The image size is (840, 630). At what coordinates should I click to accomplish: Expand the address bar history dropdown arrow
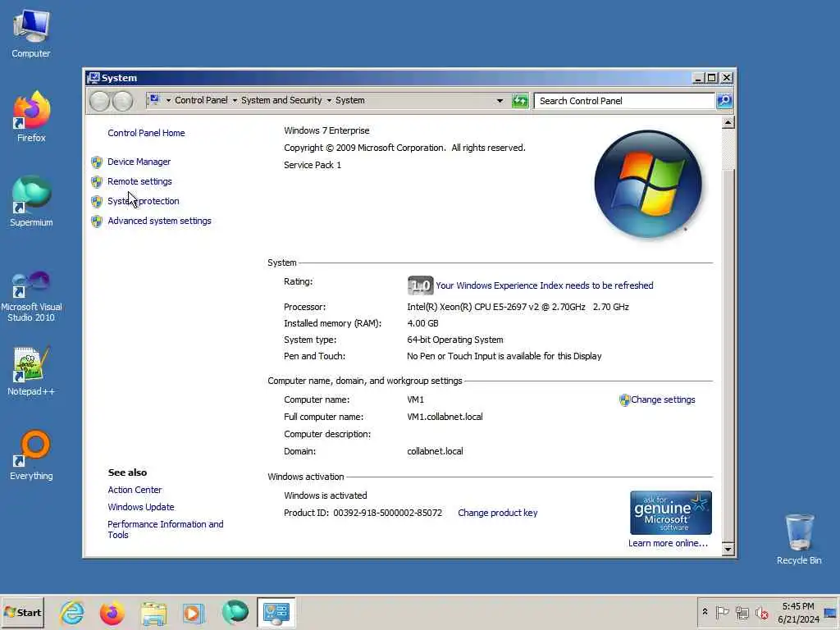[x=500, y=101]
